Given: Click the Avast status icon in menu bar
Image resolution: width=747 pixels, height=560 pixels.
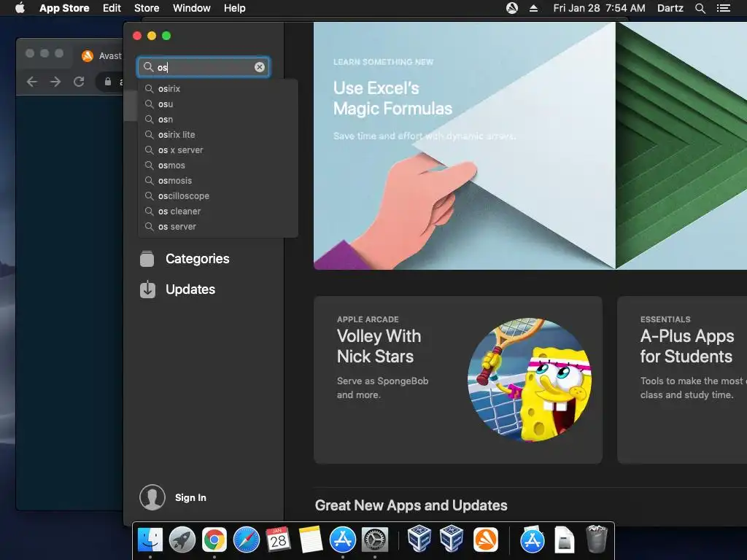Looking at the screenshot, I should (x=511, y=8).
